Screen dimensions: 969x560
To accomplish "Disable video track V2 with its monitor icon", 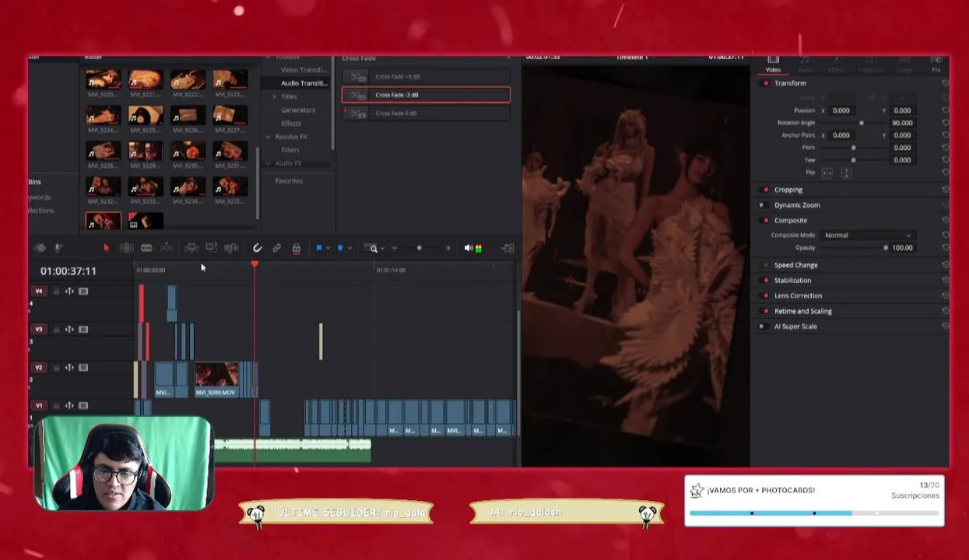I will [x=83, y=367].
